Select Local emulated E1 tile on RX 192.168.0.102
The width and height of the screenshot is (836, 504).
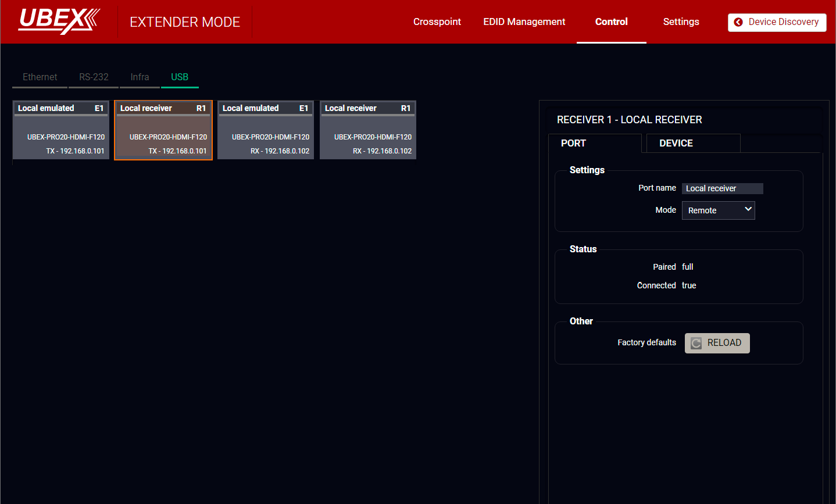point(266,130)
